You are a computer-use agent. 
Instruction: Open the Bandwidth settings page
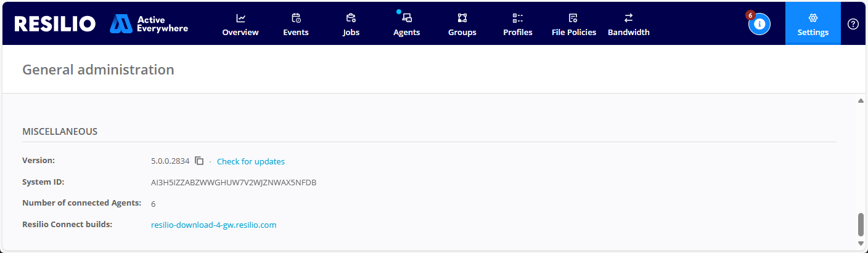[628, 25]
